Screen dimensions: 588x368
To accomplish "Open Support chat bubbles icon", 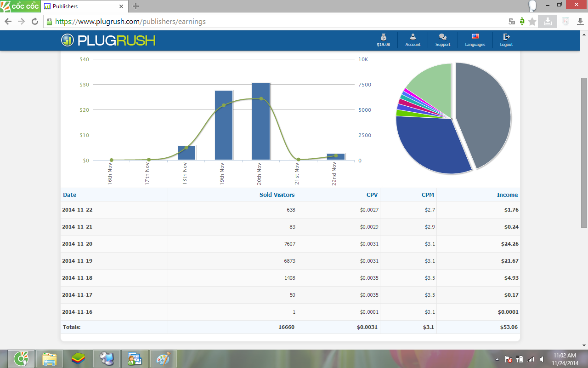I will click(x=442, y=37).
